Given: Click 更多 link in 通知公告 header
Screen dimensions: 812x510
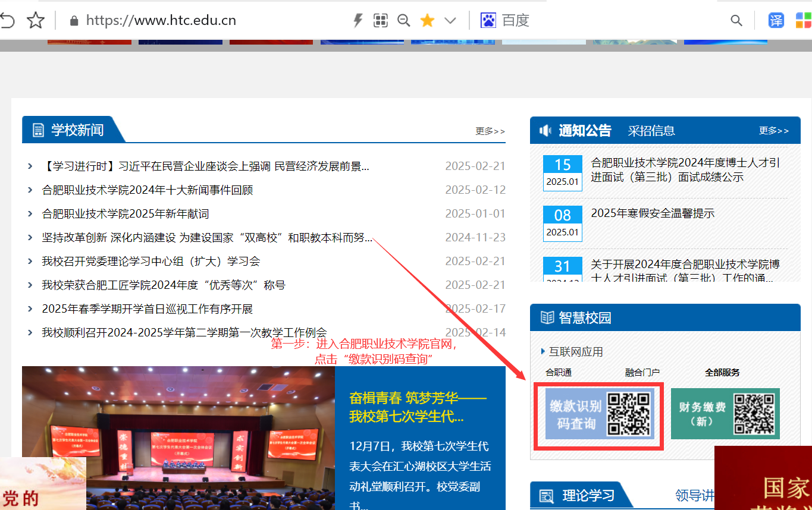Looking at the screenshot, I should tap(773, 131).
